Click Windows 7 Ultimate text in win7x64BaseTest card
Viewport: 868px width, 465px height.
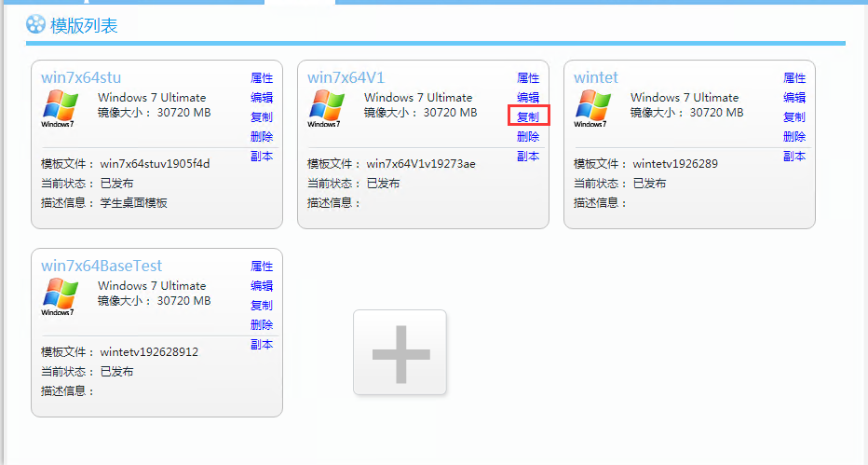152,286
